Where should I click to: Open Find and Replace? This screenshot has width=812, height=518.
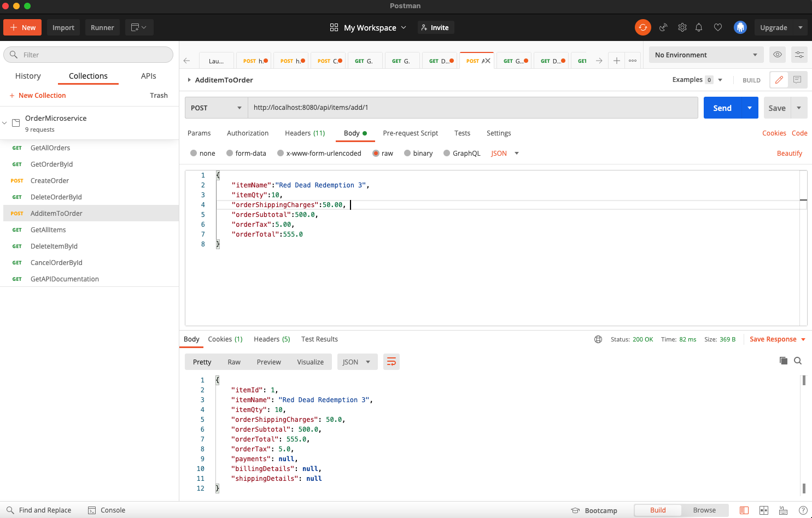[x=39, y=510]
